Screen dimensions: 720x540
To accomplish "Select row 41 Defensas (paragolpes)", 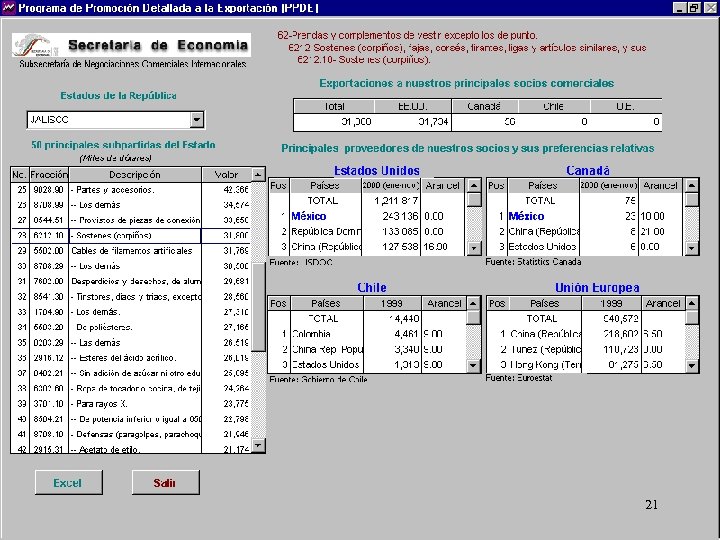I will (x=131, y=434).
